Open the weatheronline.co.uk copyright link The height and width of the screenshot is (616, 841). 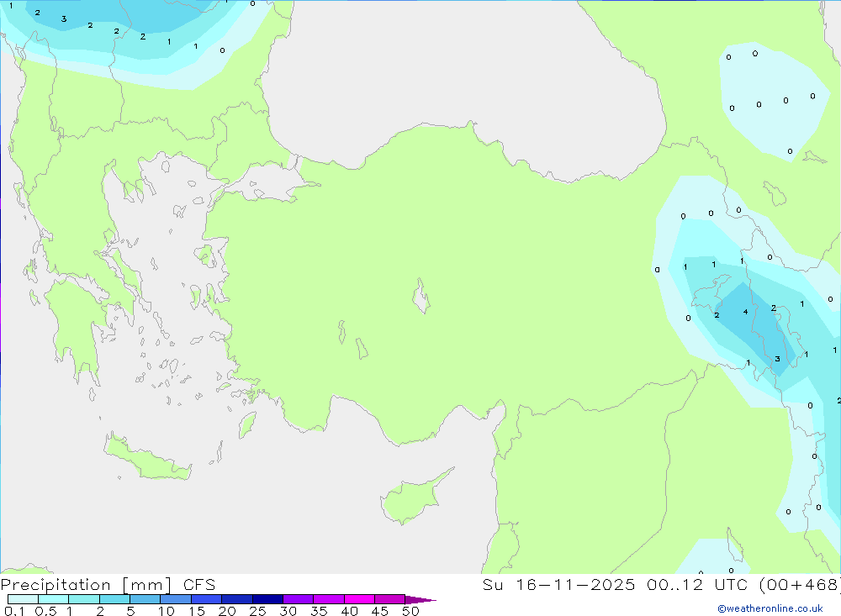[770, 608]
